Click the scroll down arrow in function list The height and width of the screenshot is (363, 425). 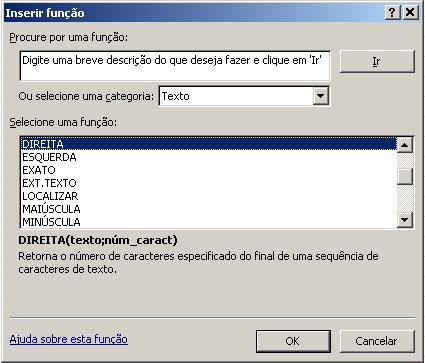coord(405,220)
